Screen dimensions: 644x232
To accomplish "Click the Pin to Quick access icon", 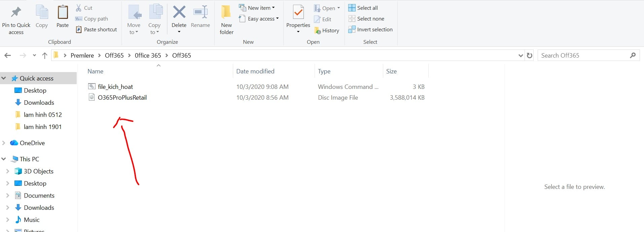I will (16, 13).
